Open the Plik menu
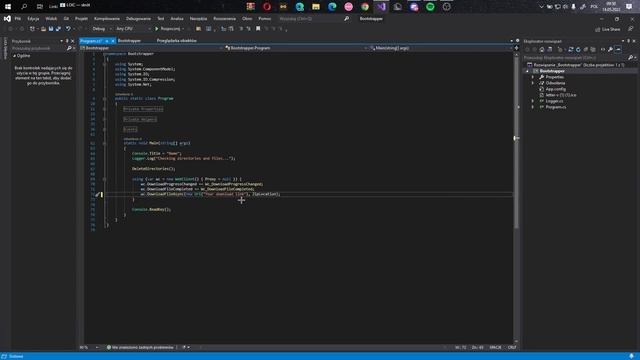 18,19
